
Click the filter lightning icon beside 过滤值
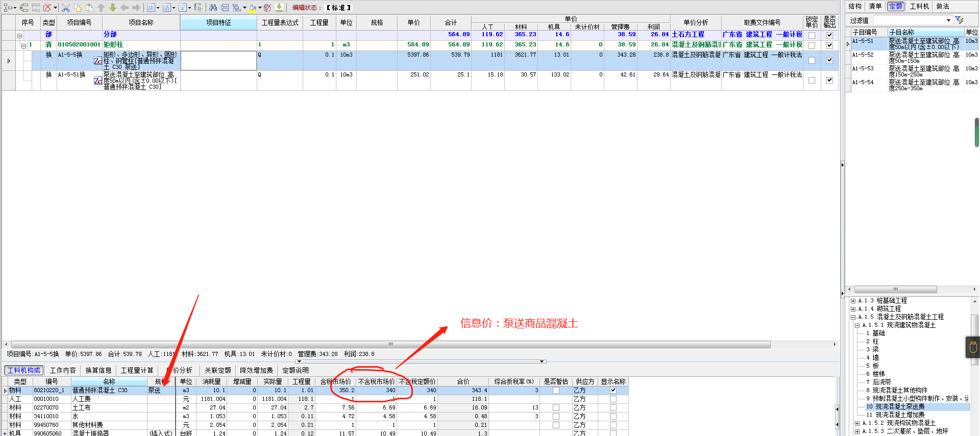point(959,20)
